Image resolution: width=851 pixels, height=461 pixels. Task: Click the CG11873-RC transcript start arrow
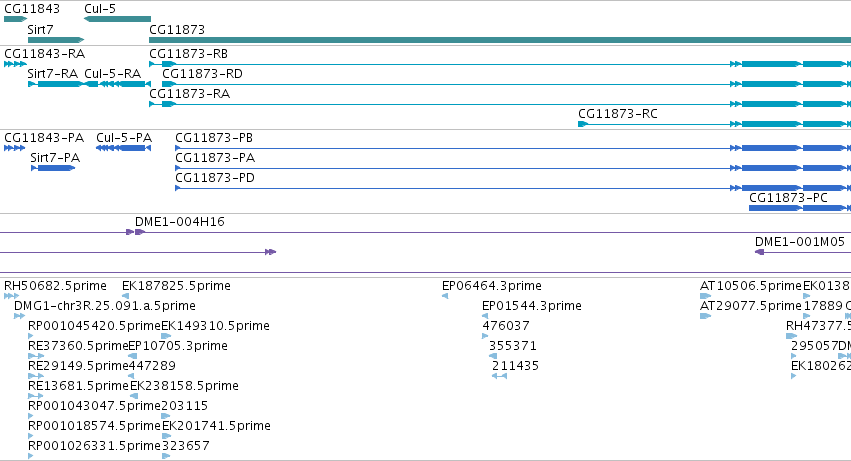[583, 124]
